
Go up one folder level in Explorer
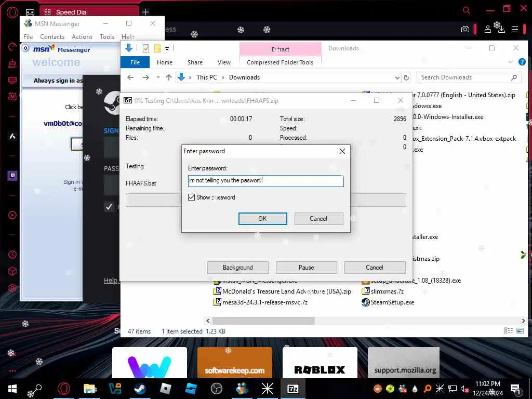coord(169,77)
